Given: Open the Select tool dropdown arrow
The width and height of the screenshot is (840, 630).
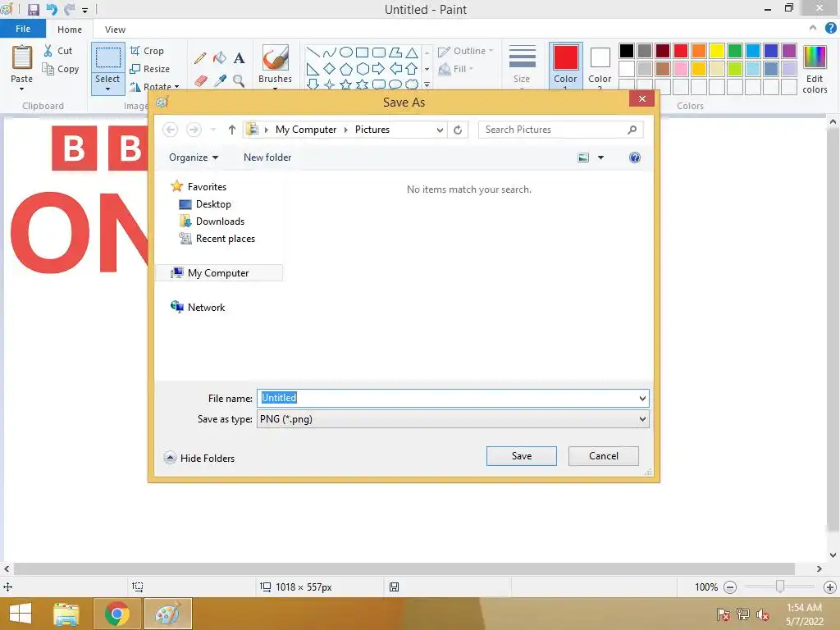Looking at the screenshot, I should coord(107,89).
